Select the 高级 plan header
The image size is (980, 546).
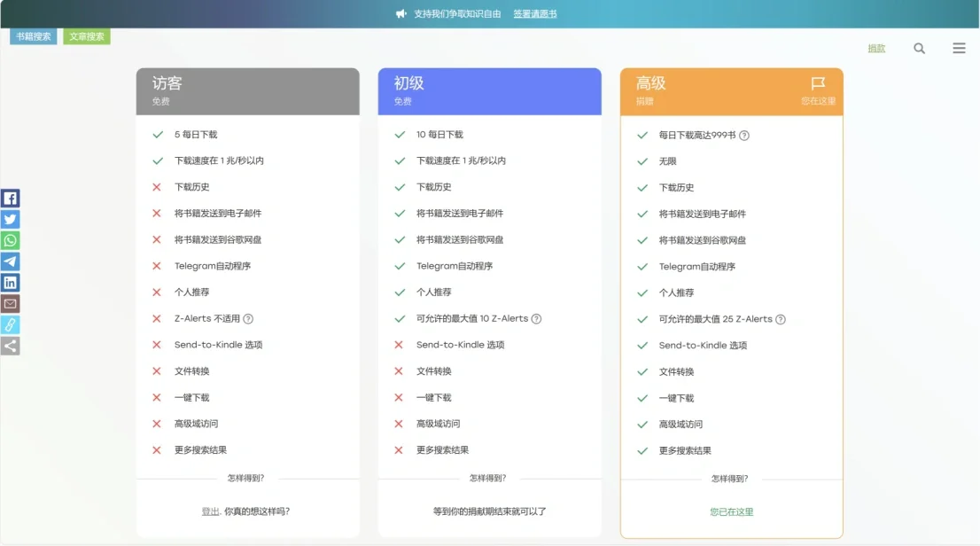(x=731, y=91)
